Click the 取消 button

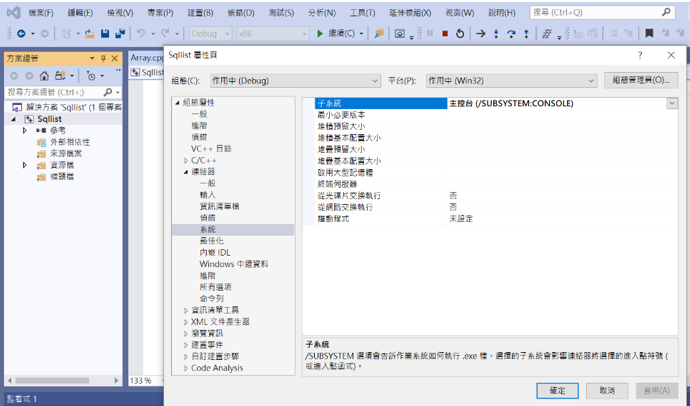click(x=607, y=390)
